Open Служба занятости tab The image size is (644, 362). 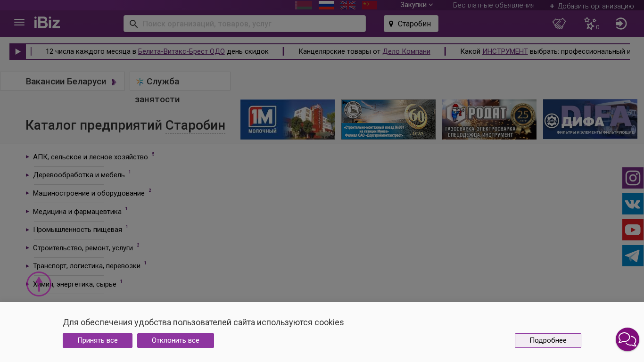click(180, 81)
